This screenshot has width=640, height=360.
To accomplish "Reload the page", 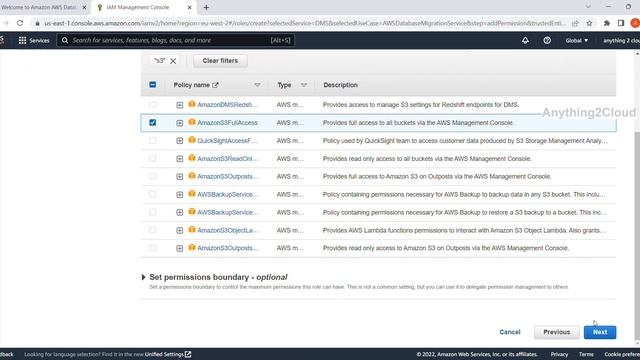I will coord(20,23).
